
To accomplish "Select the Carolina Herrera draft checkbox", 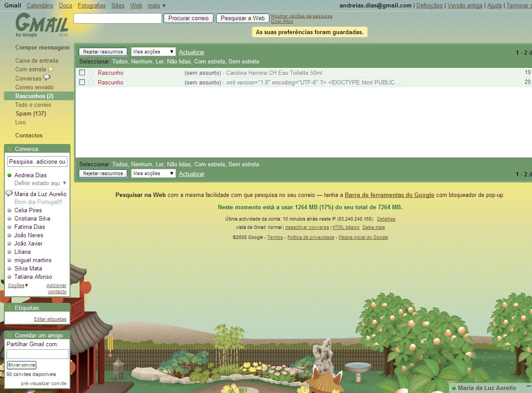I will (x=82, y=73).
